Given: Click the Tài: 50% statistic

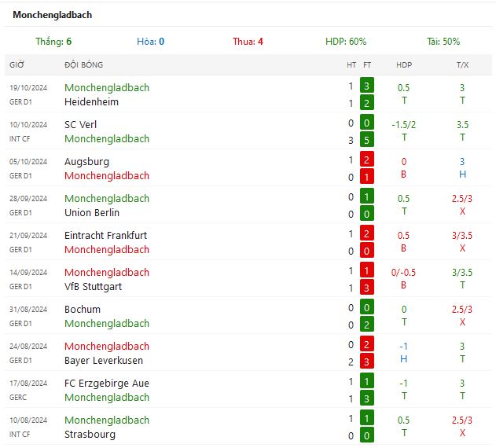Looking at the screenshot, I should tap(443, 42).
